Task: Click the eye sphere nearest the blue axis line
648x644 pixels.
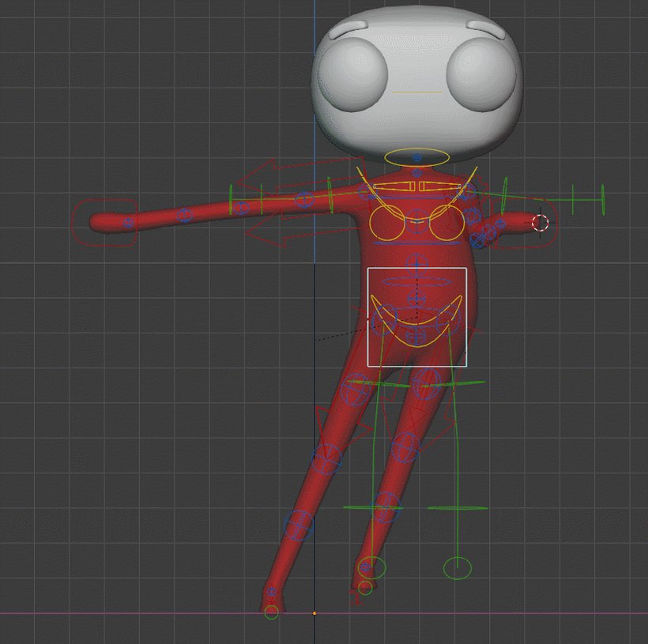Action: (352, 74)
